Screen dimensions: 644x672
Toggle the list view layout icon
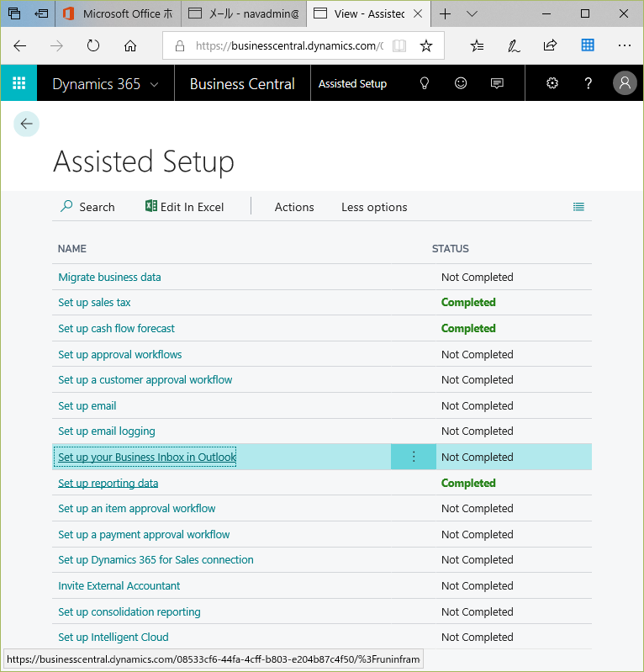pos(578,207)
